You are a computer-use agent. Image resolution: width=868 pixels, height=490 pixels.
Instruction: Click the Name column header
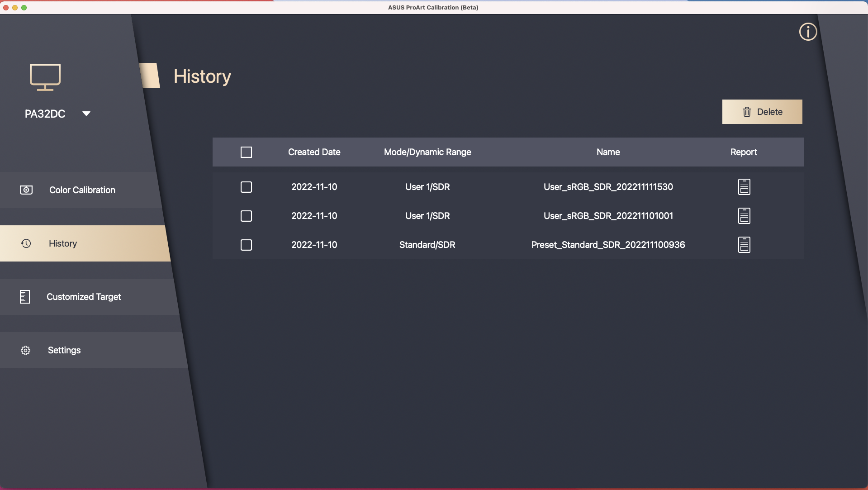tap(608, 152)
